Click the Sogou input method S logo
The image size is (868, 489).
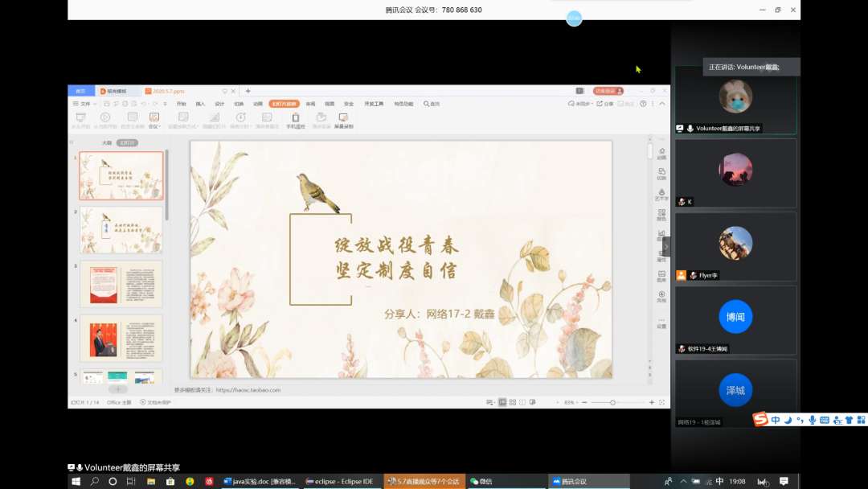pyautogui.click(x=760, y=420)
